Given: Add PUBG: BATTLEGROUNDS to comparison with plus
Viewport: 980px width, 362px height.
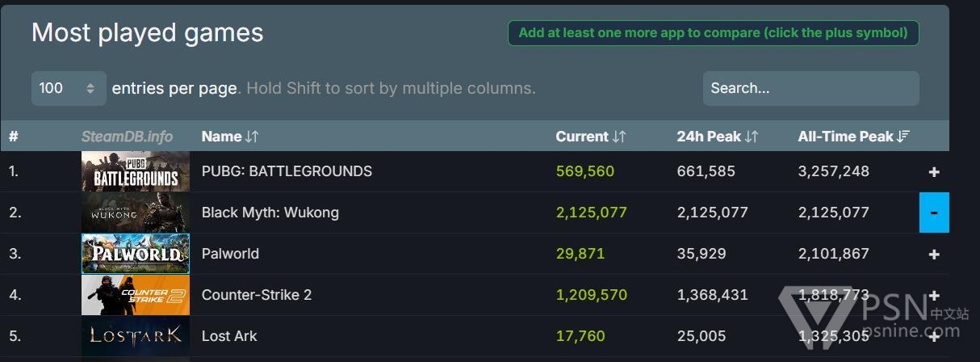Looking at the screenshot, I should coord(934,171).
